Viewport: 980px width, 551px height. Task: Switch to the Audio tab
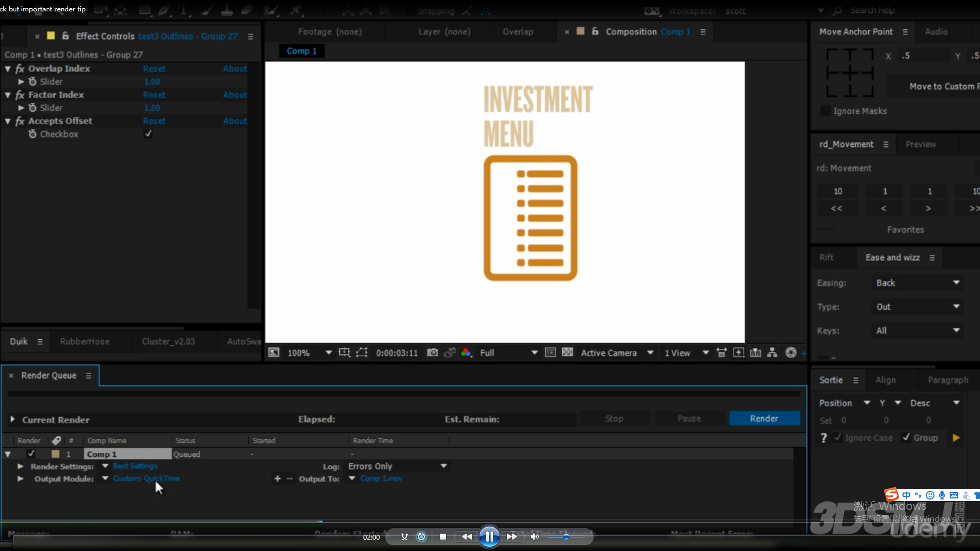point(936,31)
